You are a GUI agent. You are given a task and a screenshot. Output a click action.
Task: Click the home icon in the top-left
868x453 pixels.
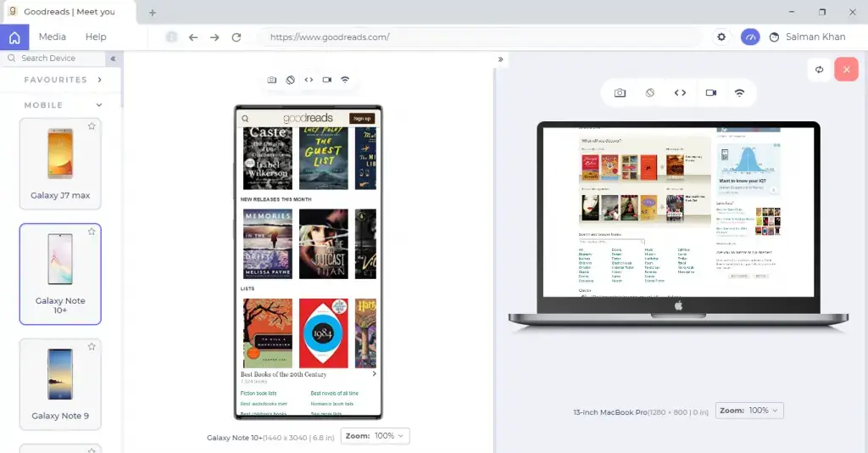click(x=14, y=37)
